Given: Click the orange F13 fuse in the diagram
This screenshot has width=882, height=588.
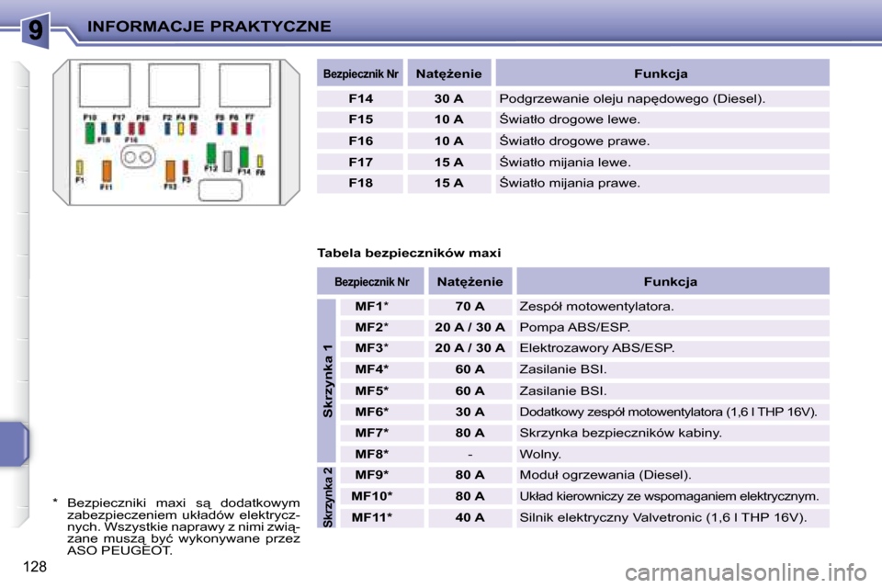Looking at the screenshot, I should pos(170,171).
